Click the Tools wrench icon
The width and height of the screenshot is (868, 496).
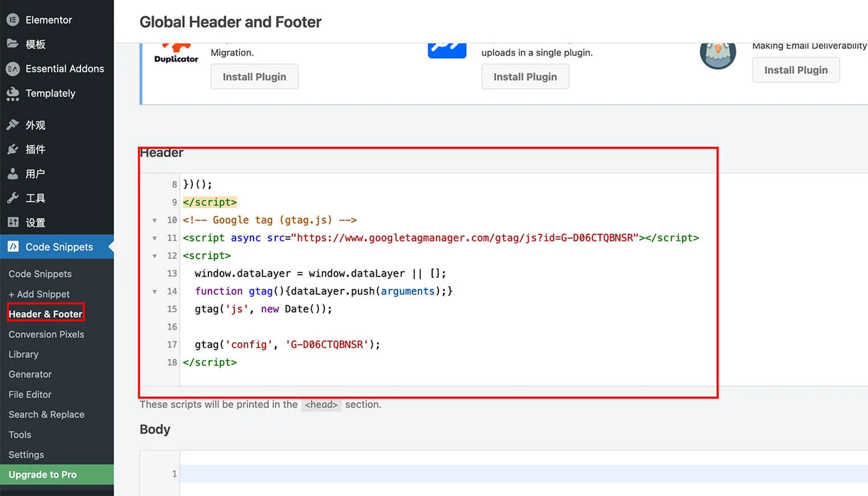12,198
